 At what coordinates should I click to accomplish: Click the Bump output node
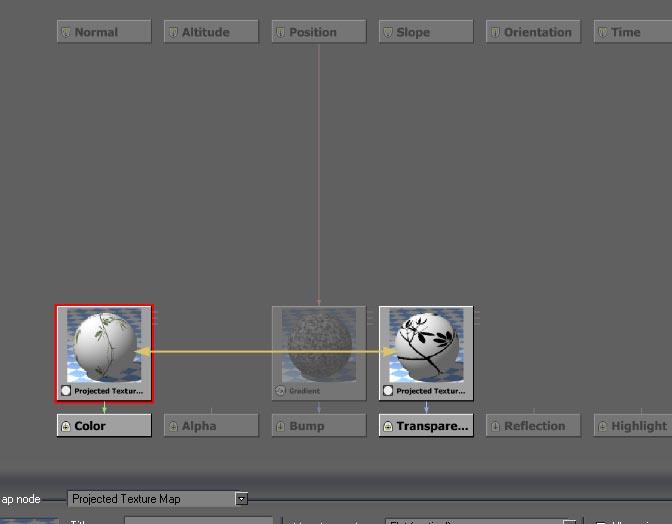319,426
